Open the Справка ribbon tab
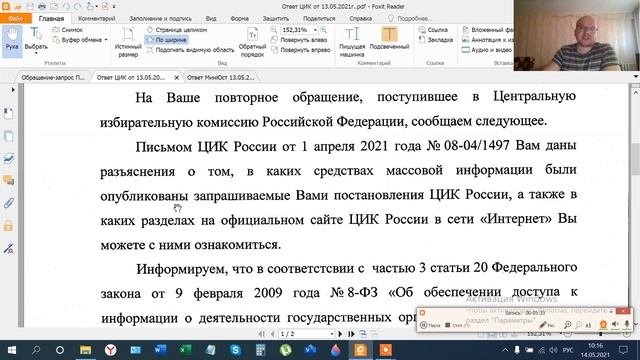Viewport: 640px width, 360px height. click(x=361, y=18)
